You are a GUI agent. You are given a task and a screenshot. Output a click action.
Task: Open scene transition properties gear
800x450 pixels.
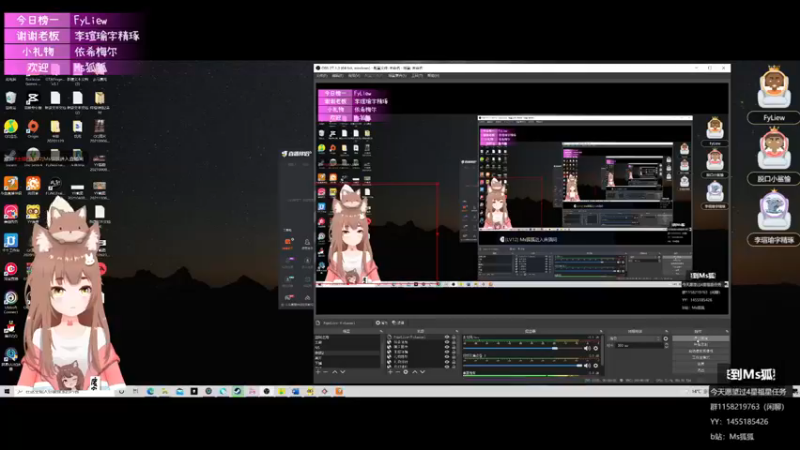coord(666,339)
